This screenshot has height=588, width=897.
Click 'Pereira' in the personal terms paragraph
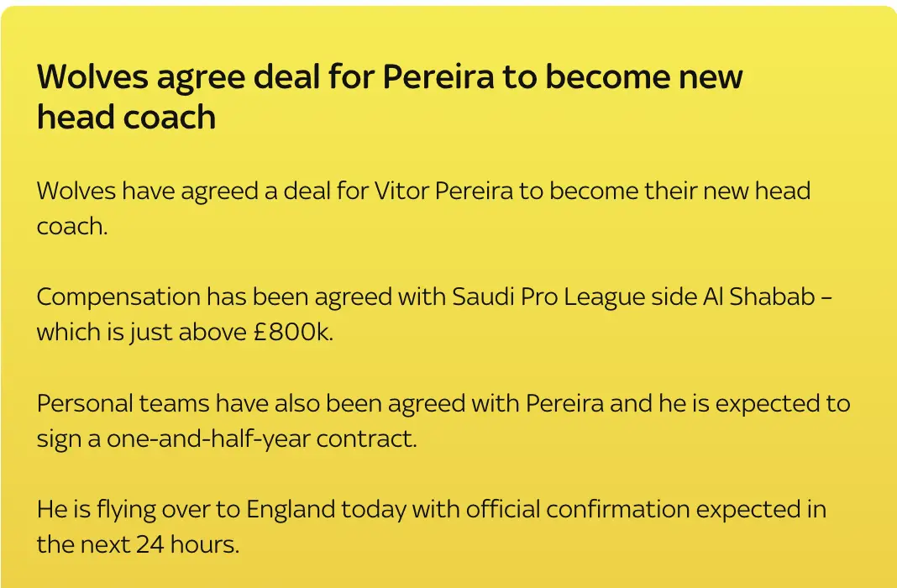pyautogui.click(x=564, y=403)
